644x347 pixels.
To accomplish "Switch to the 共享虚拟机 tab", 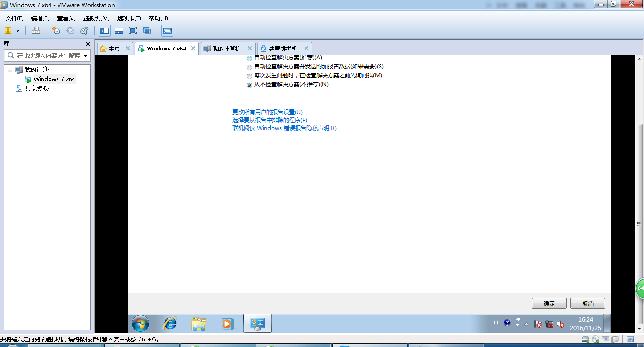I will [283, 49].
